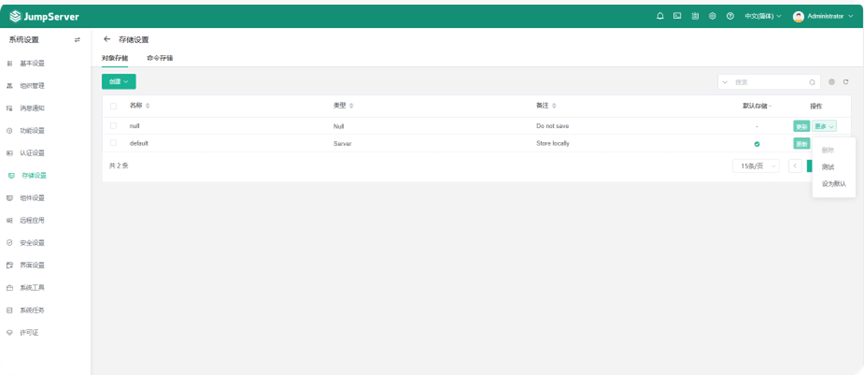Open the 创建 dropdown button
This screenshot has width=864, height=375.
point(119,81)
